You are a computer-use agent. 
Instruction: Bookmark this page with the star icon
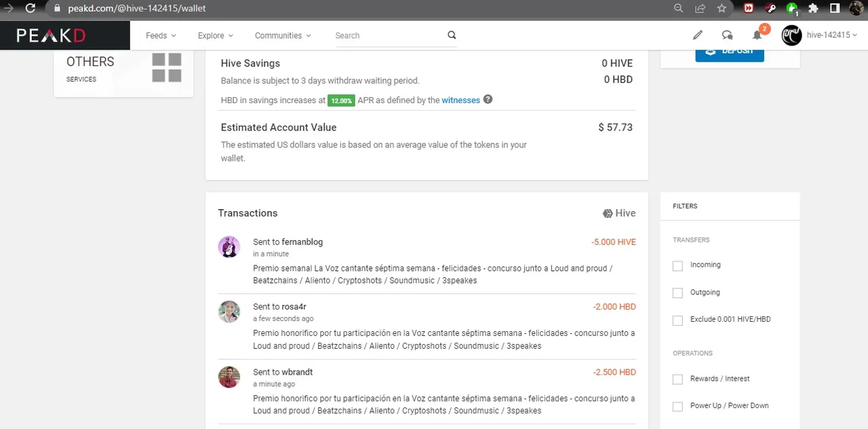click(x=722, y=8)
